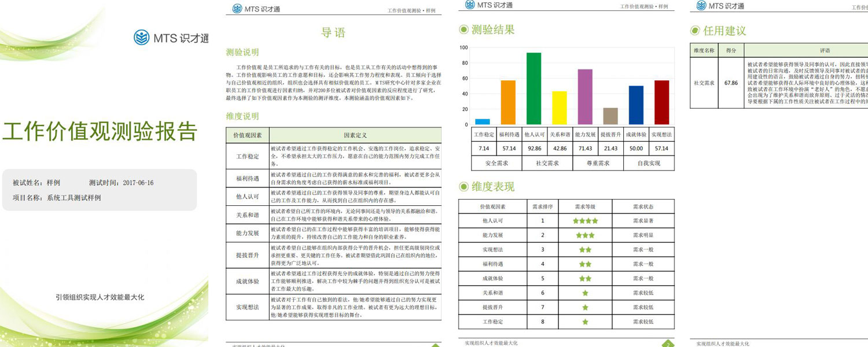Click the 测验说明 section heading
This screenshot has width=868, height=347.
[x=242, y=53]
